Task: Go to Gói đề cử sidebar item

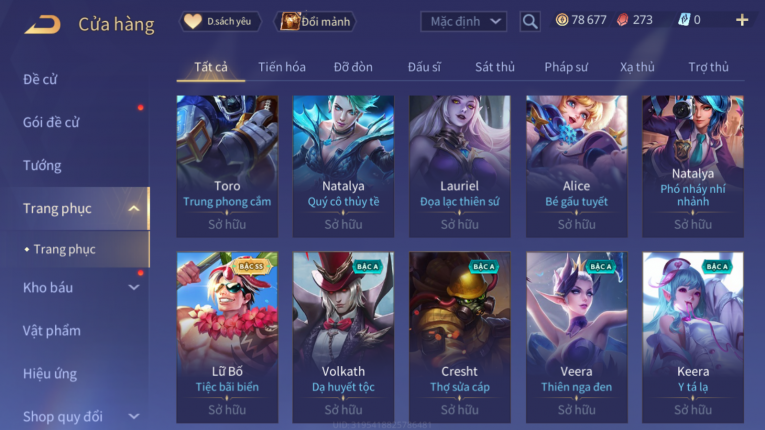Action: pos(51,123)
